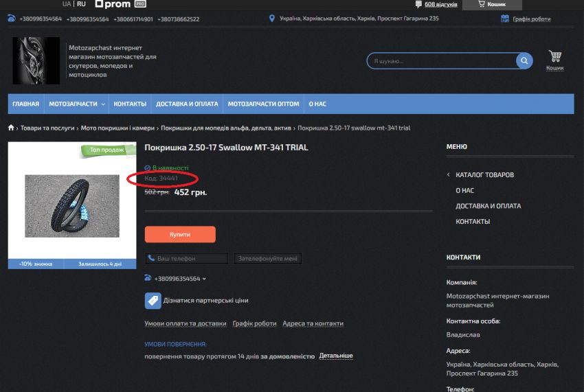
Task: Click the PRO badge next to prom
Action: pos(140,4)
